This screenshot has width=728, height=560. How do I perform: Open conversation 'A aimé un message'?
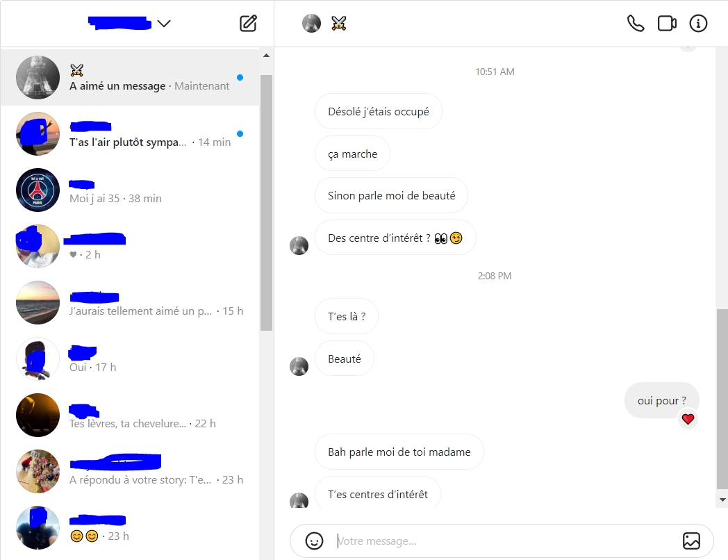[130, 78]
